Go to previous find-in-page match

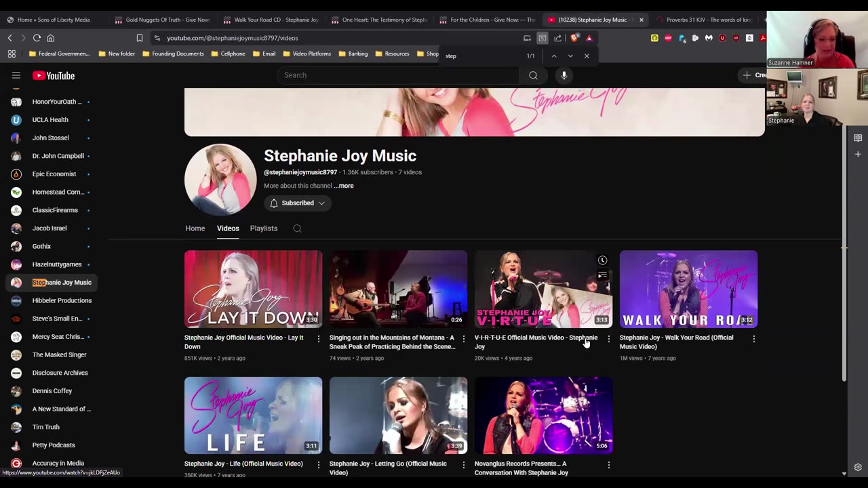coord(553,56)
